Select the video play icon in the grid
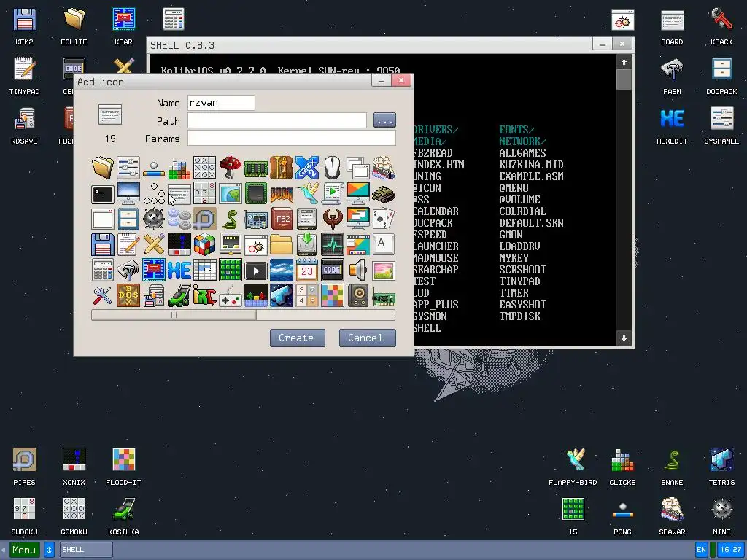The width and height of the screenshot is (747, 560). click(x=256, y=271)
